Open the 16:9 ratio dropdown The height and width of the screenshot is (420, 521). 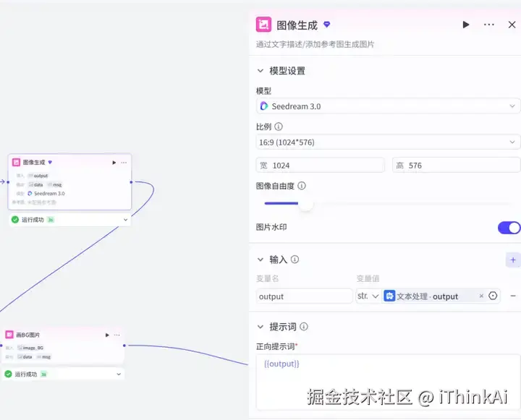(x=388, y=142)
